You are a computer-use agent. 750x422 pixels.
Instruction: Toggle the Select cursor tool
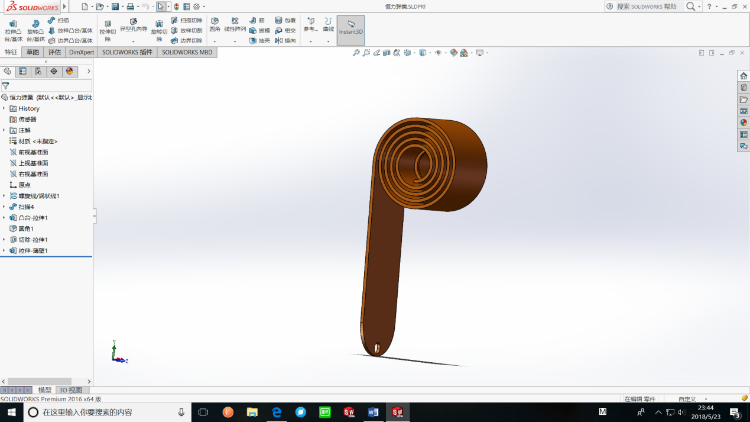(x=161, y=6)
